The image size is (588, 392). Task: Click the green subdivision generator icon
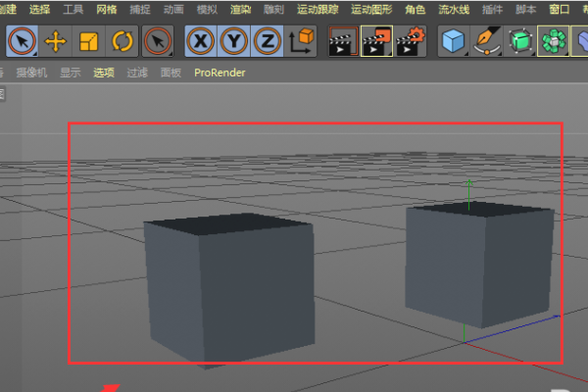(x=518, y=41)
